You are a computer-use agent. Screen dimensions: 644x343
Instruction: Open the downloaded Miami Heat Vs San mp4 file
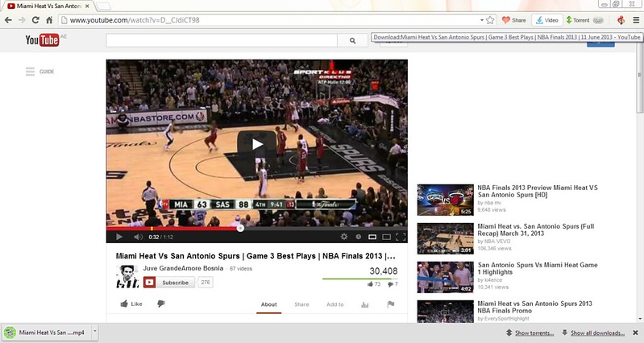pyautogui.click(x=47, y=333)
